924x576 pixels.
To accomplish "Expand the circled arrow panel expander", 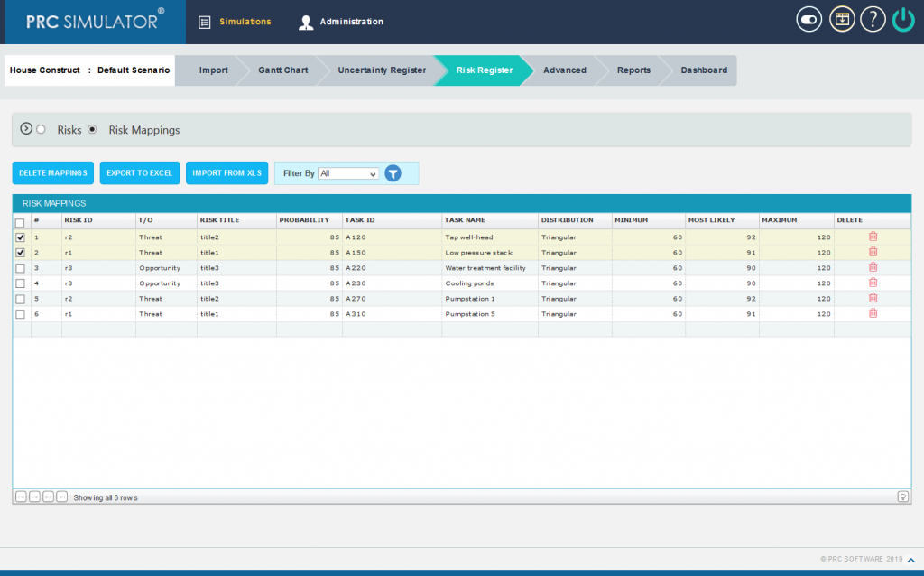I will [26, 128].
